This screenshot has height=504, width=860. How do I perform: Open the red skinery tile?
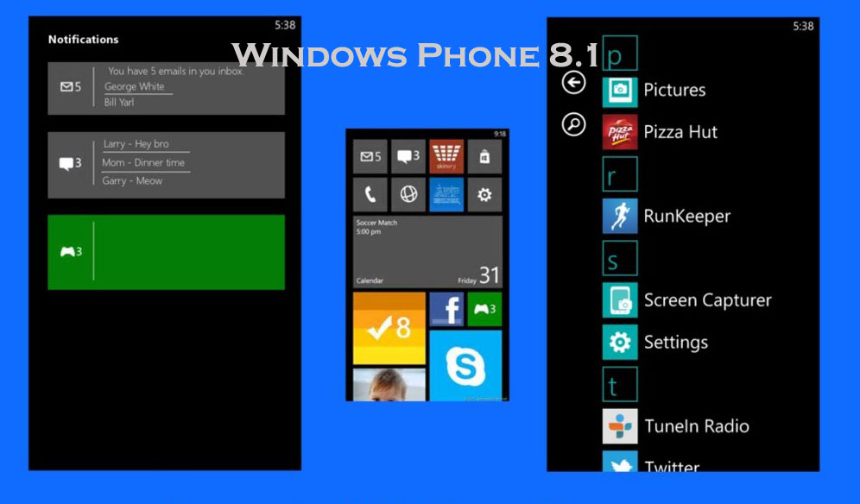pyautogui.click(x=446, y=156)
